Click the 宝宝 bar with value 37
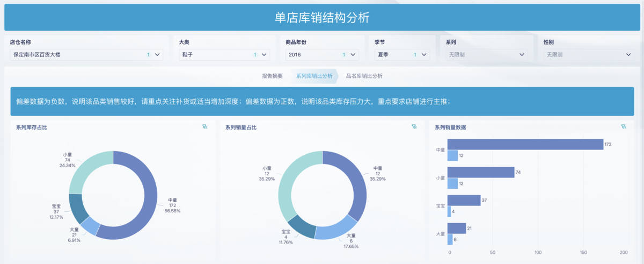Viewport: 644px width, 264px height. [x=464, y=200]
